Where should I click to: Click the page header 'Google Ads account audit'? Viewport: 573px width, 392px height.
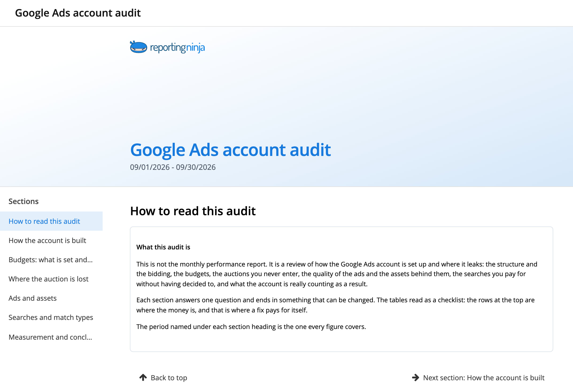78,13
